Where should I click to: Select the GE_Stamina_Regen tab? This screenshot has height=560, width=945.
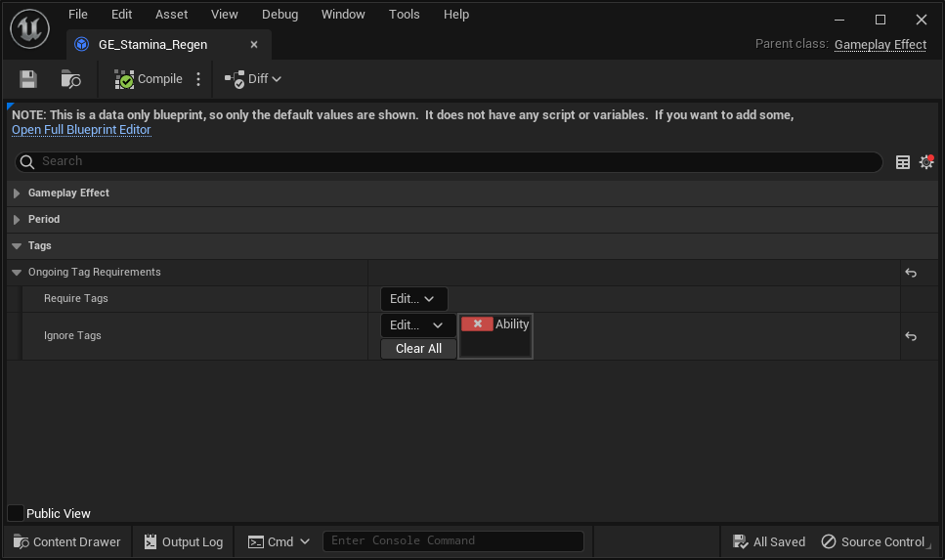pyautogui.click(x=153, y=45)
